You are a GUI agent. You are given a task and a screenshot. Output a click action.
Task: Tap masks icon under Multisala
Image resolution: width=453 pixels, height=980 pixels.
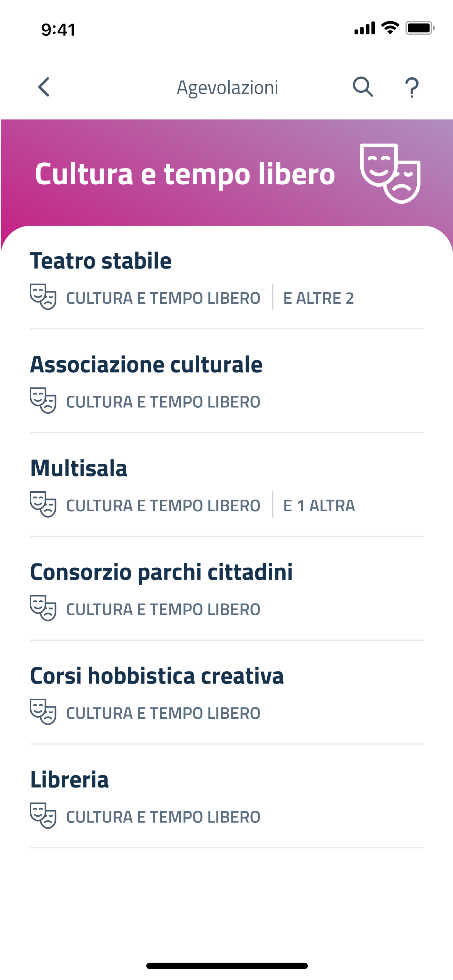click(x=43, y=504)
